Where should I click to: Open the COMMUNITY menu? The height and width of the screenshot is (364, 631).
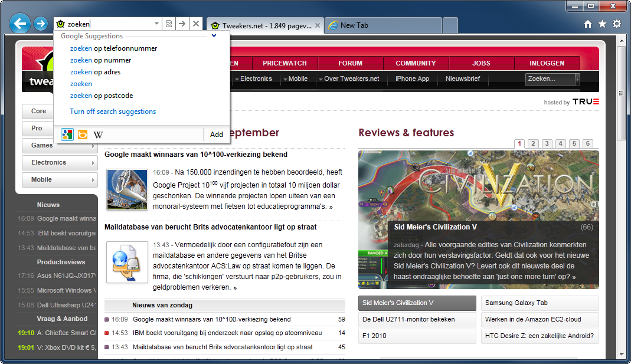[416, 63]
